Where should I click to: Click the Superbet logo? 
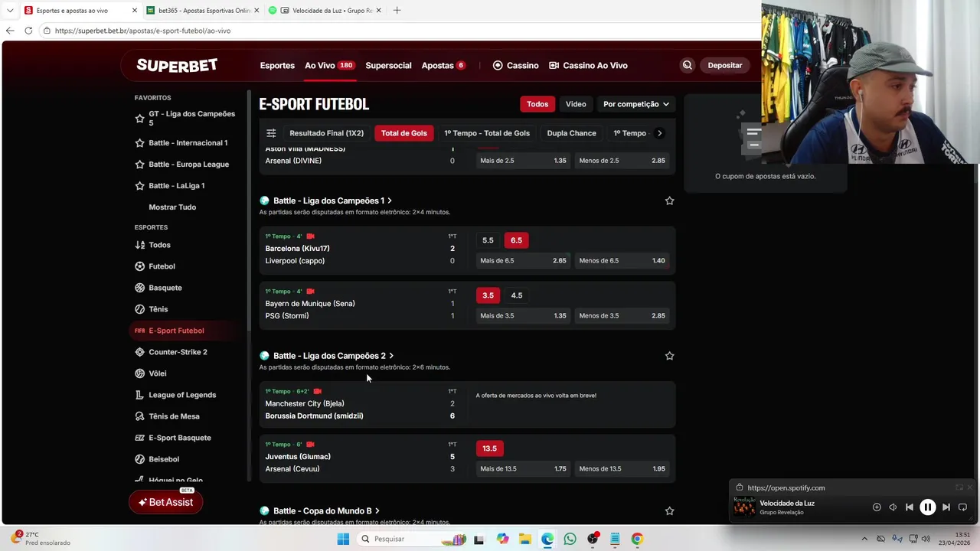pyautogui.click(x=177, y=65)
